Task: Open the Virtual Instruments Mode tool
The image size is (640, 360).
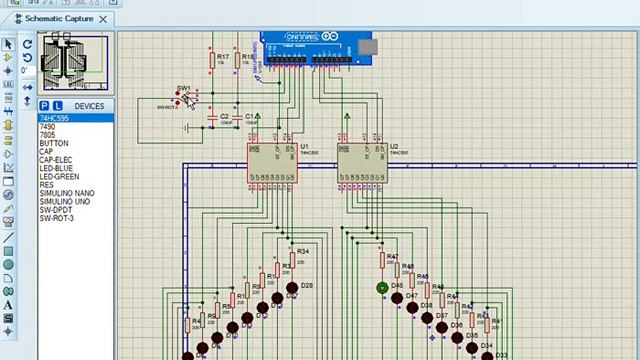Action: [8, 222]
